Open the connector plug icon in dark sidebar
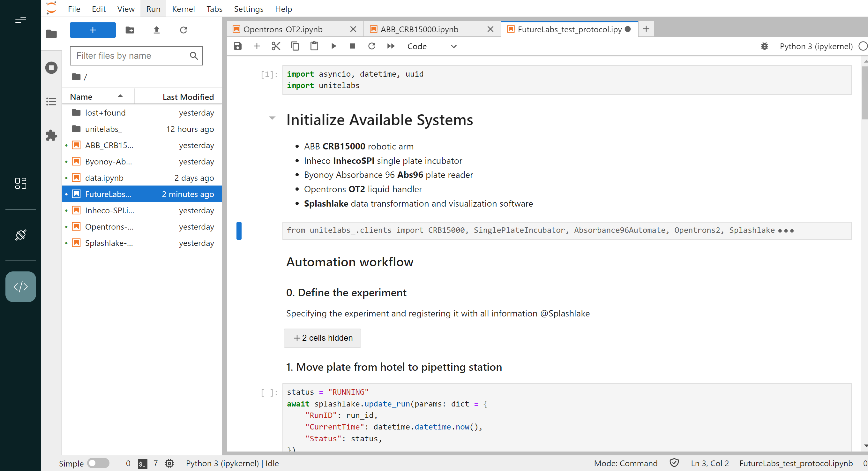The height and width of the screenshot is (471, 868). click(20, 235)
